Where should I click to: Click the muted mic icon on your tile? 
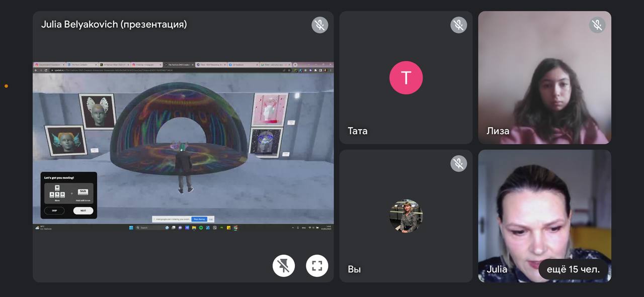(458, 163)
